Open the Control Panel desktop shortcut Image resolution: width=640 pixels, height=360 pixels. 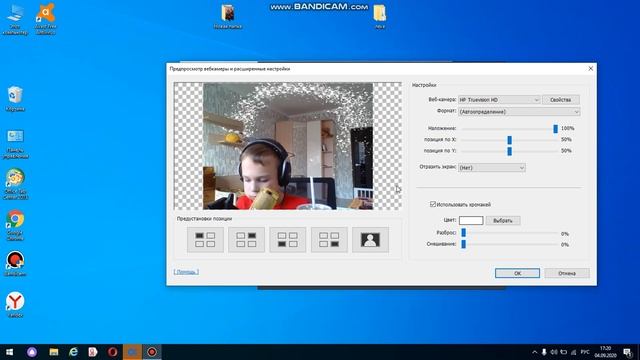click(x=16, y=144)
